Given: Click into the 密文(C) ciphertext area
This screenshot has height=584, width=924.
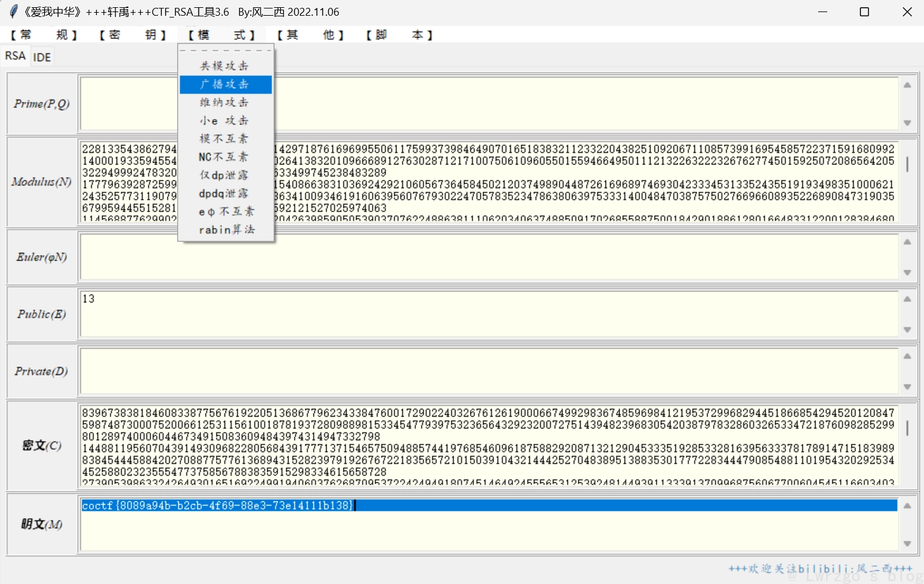Looking at the screenshot, I should pos(489,446).
